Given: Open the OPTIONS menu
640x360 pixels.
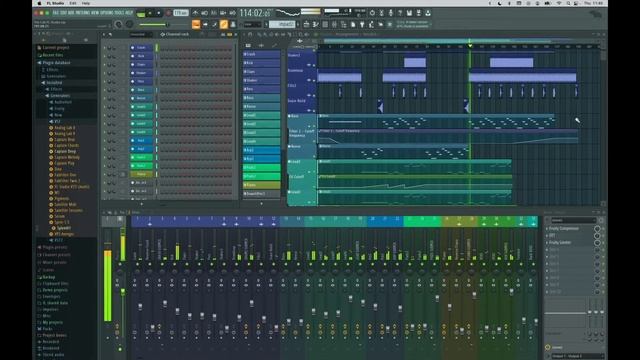Looking at the screenshot, I should pos(106,13).
